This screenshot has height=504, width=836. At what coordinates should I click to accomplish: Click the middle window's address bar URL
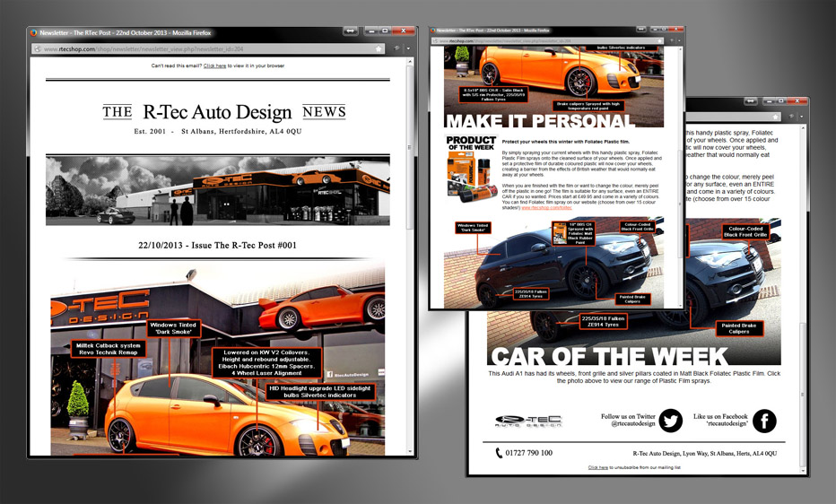coord(505,40)
